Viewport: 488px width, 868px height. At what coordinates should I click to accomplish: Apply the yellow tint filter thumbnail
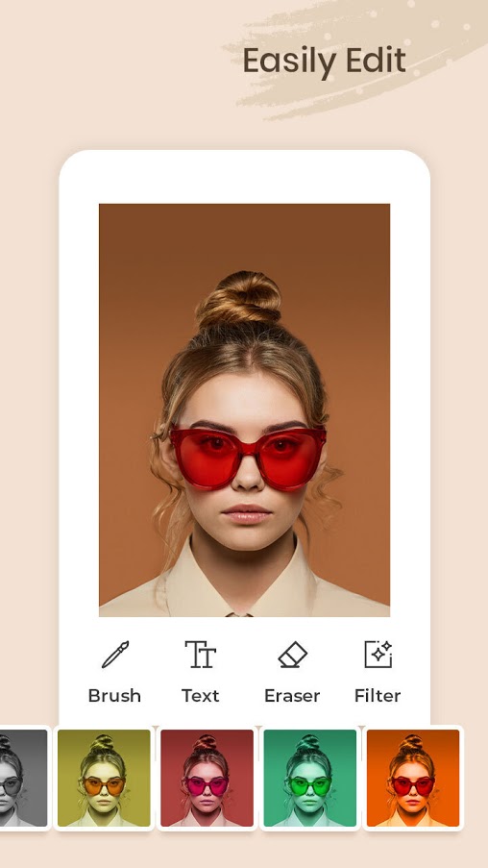(104, 778)
